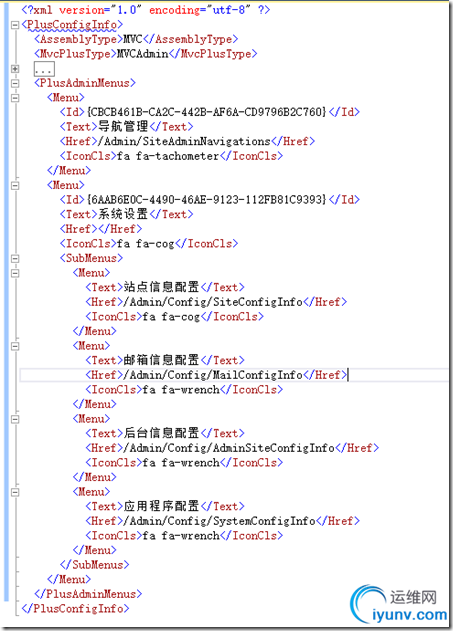Click the Text line 系统设置

pyautogui.click(x=126, y=214)
